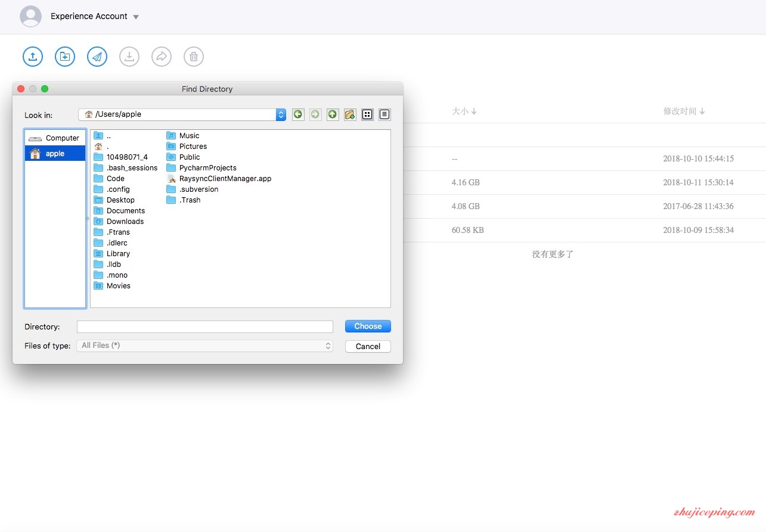Screen dimensions: 766x532
Task: Click the user avatar icon
Action: point(30,16)
